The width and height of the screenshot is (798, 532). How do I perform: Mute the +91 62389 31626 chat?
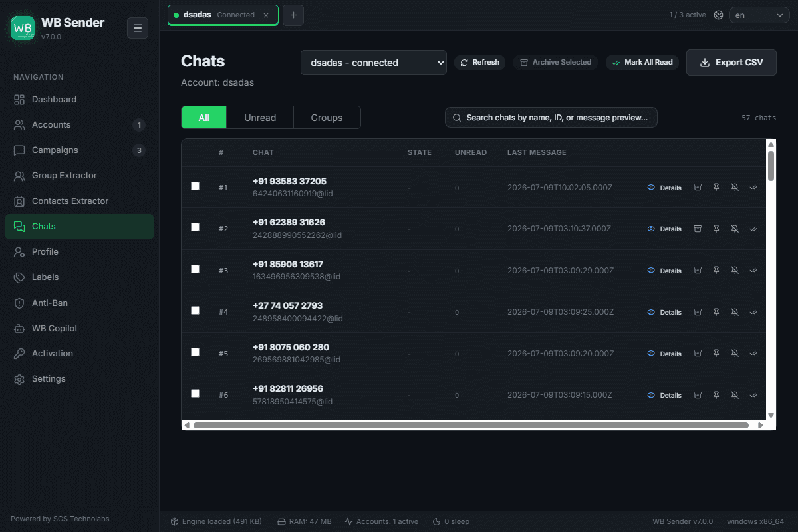735,229
